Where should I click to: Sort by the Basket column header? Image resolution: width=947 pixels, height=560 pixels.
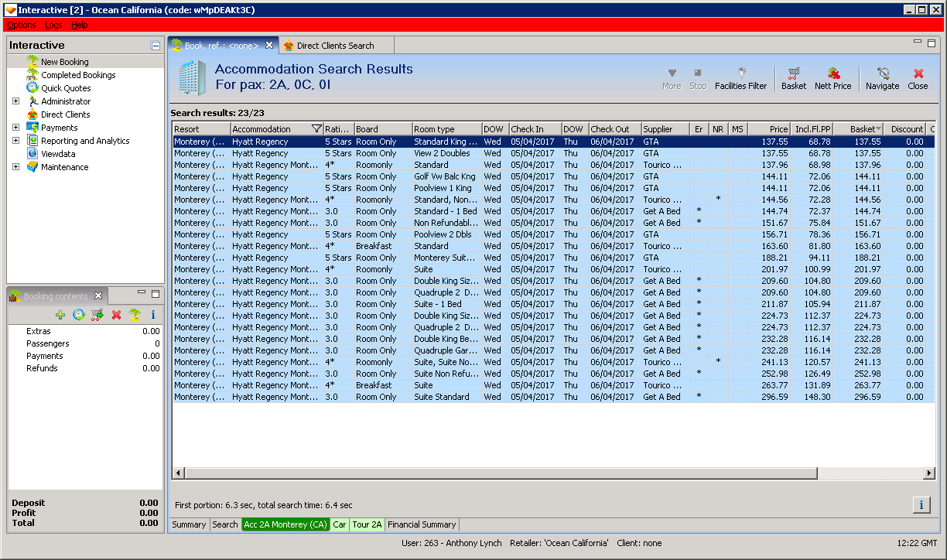(x=858, y=129)
